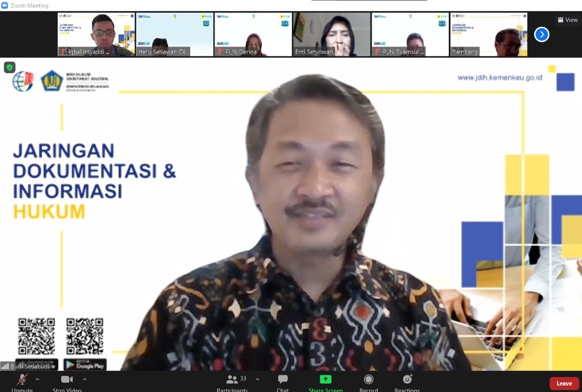This screenshot has height=392, width=582.
Task: Click the www.jdih.kemenkeu.go.id text
Action: click(x=500, y=77)
